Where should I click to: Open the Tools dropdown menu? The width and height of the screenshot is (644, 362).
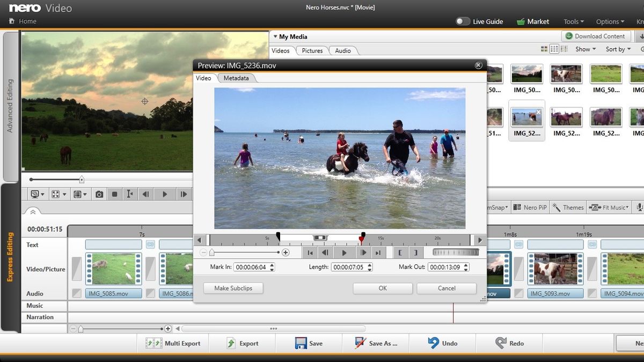[x=574, y=21]
